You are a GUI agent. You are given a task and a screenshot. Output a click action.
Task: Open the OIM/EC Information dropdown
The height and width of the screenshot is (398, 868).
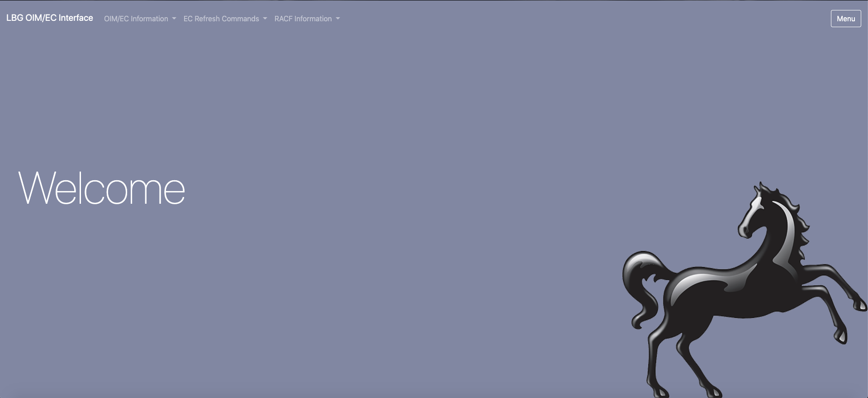[x=140, y=19]
